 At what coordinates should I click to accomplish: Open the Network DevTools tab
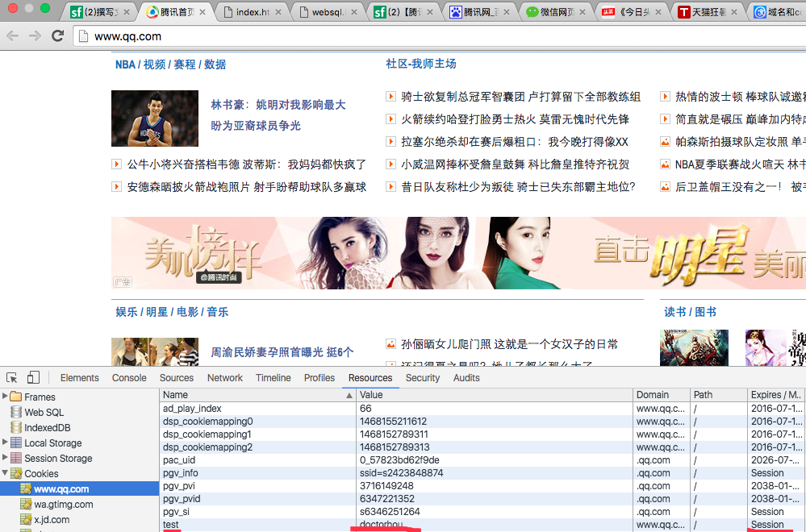click(224, 377)
